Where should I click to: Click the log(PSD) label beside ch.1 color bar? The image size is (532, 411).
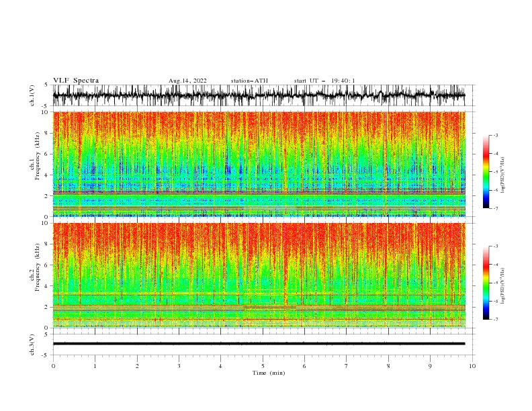coord(502,175)
